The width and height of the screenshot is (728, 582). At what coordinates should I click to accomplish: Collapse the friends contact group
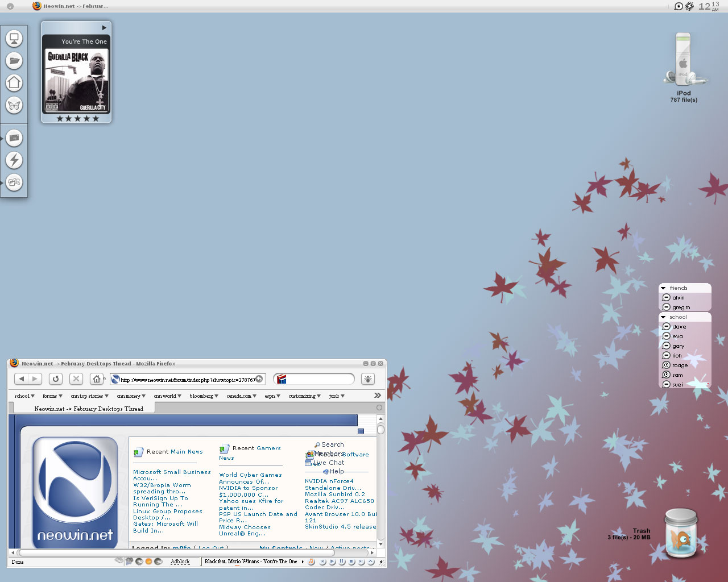[663, 288]
